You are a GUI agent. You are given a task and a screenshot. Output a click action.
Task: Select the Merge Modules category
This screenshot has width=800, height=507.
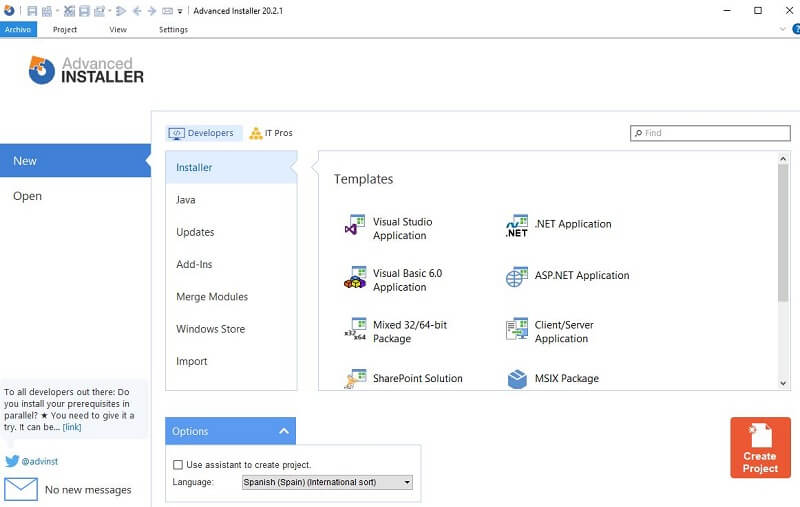point(231,297)
